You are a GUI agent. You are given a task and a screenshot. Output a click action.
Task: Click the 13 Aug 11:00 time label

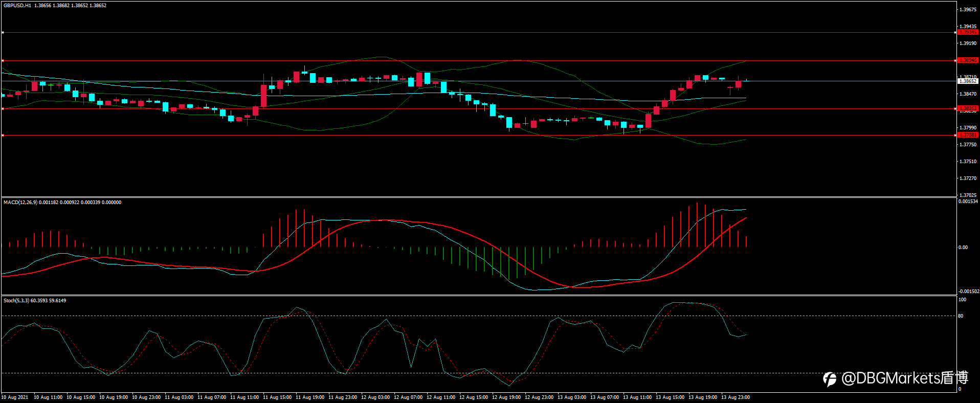click(637, 397)
